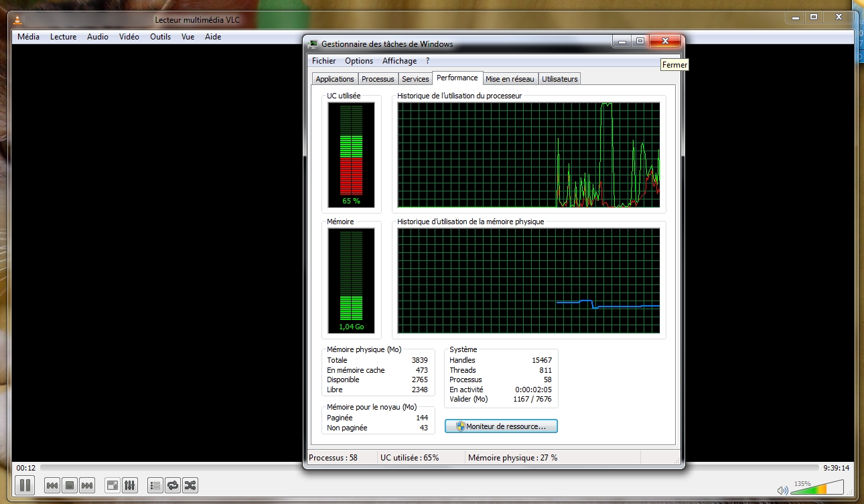Open VLC Aide menu
This screenshot has height=504, width=864.
point(213,37)
